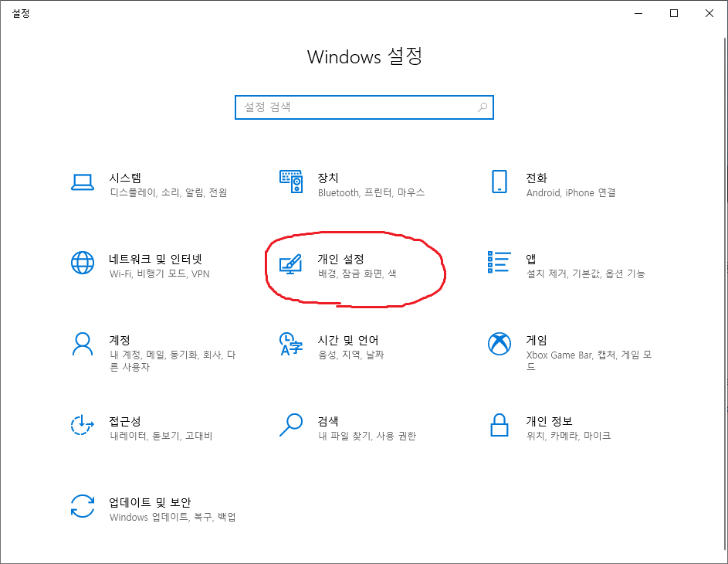Screen dimensions: 728x564
Task: Select the 전화 phone icon
Action: pos(499,182)
